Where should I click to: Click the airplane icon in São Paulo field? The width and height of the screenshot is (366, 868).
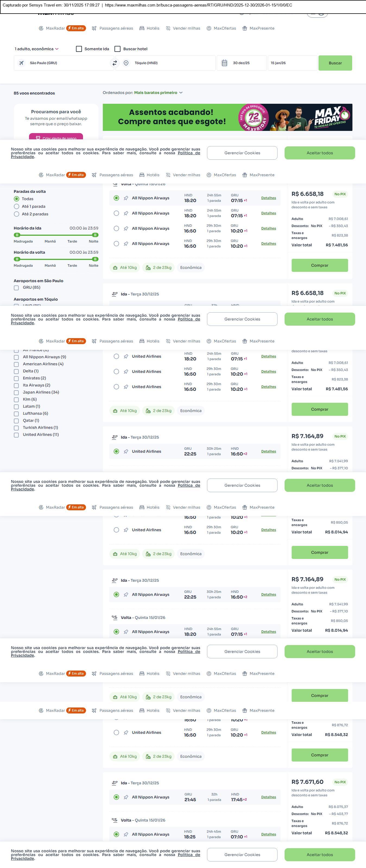coord(21,63)
